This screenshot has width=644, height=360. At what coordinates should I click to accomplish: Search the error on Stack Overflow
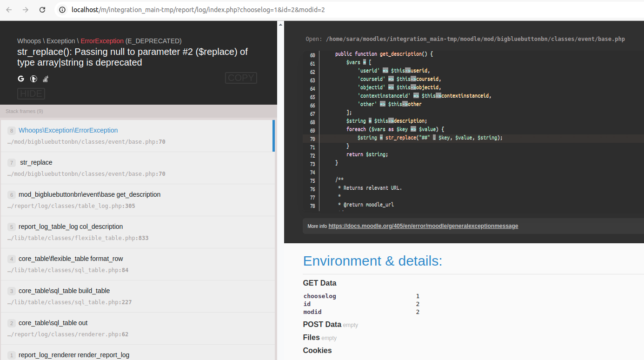coord(46,79)
